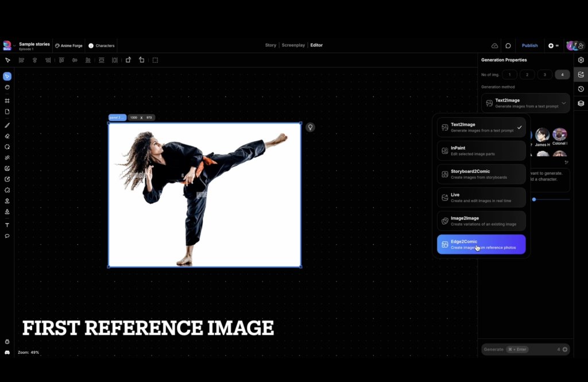588x382 pixels.
Task: Set number of images to 3
Action: 544,75
